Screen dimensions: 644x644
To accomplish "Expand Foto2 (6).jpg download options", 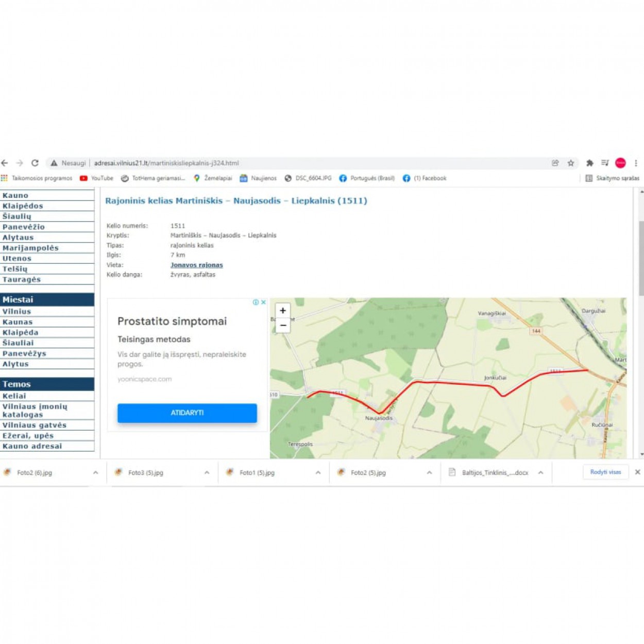I will click(x=95, y=472).
